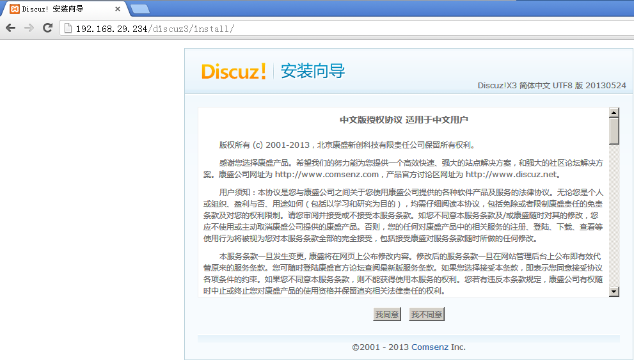Close the Discuz! 安装向导 tab
The image size is (634, 364).
tap(118, 9)
